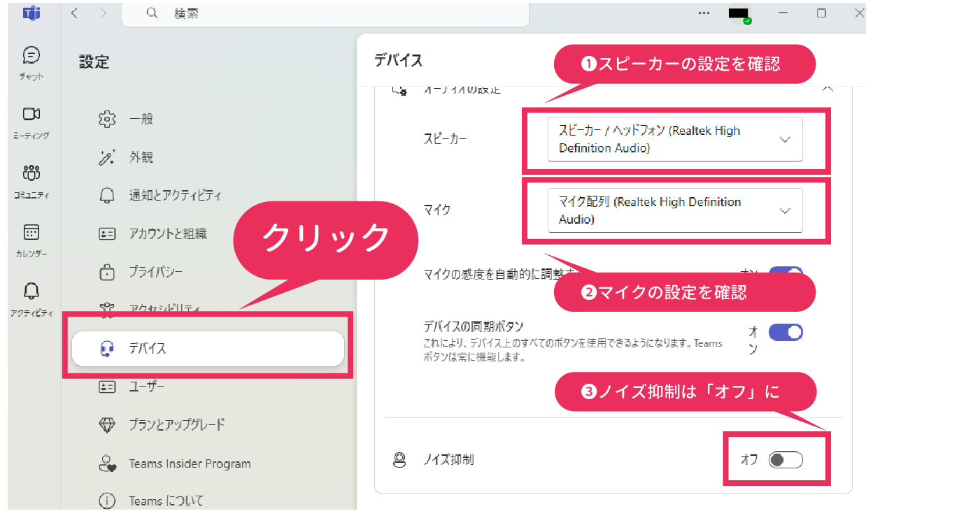Select デバイス in the settings menu
The image size is (980, 511).
(x=208, y=348)
